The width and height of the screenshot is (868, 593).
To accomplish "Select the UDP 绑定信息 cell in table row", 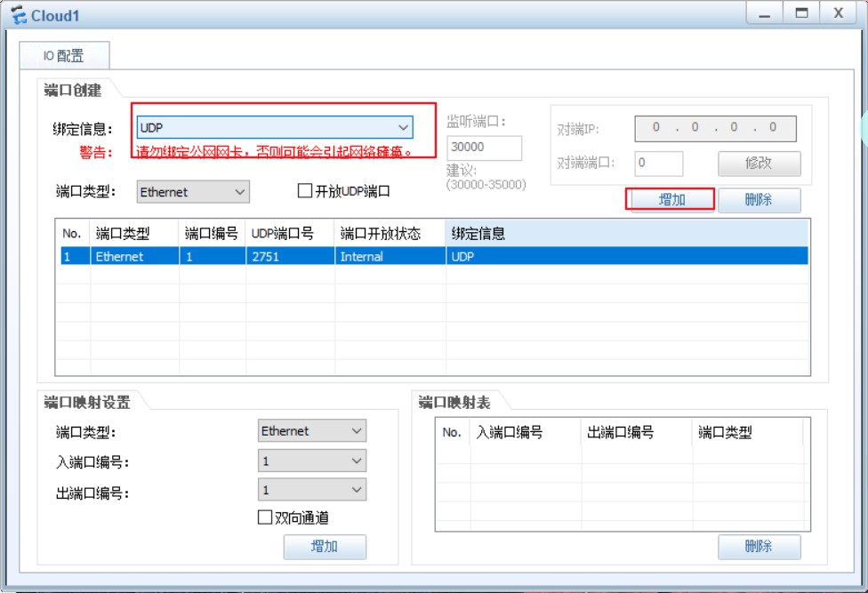I will click(x=627, y=256).
